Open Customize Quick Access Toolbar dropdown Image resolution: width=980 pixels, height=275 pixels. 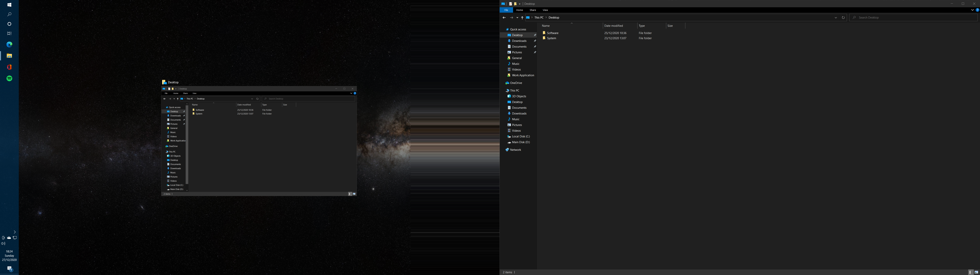pos(520,4)
